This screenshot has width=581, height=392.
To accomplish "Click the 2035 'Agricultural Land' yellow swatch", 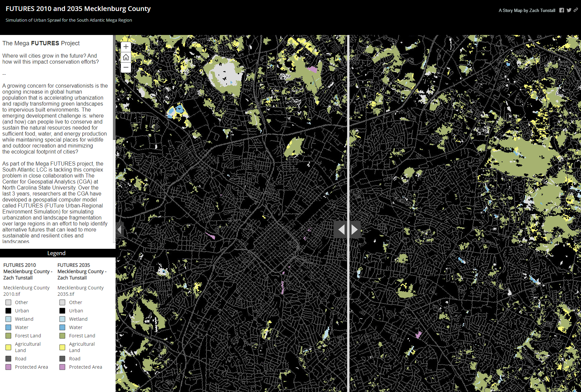I will pyautogui.click(x=62, y=347).
